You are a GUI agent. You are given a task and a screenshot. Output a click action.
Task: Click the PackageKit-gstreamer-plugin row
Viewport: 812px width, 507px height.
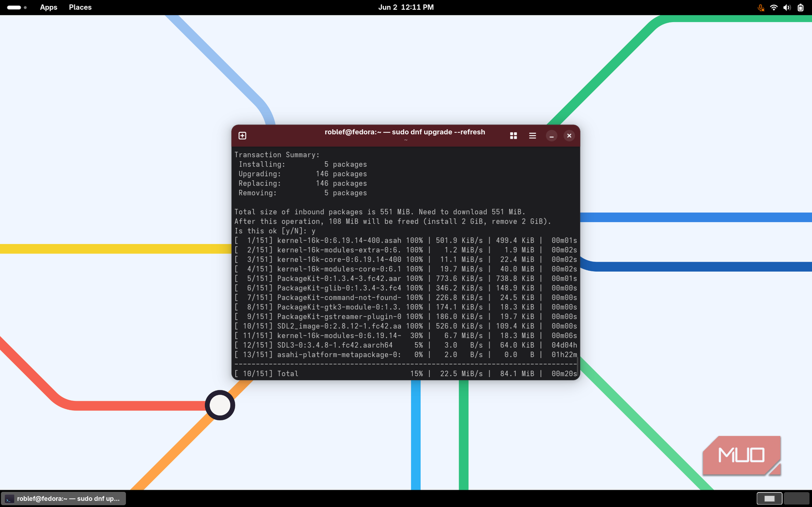(406, 317)
